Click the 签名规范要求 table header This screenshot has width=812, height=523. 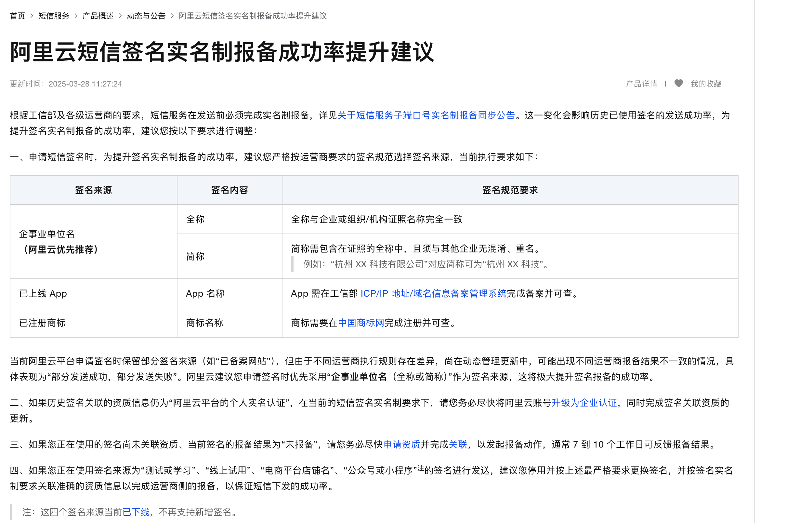510,190
